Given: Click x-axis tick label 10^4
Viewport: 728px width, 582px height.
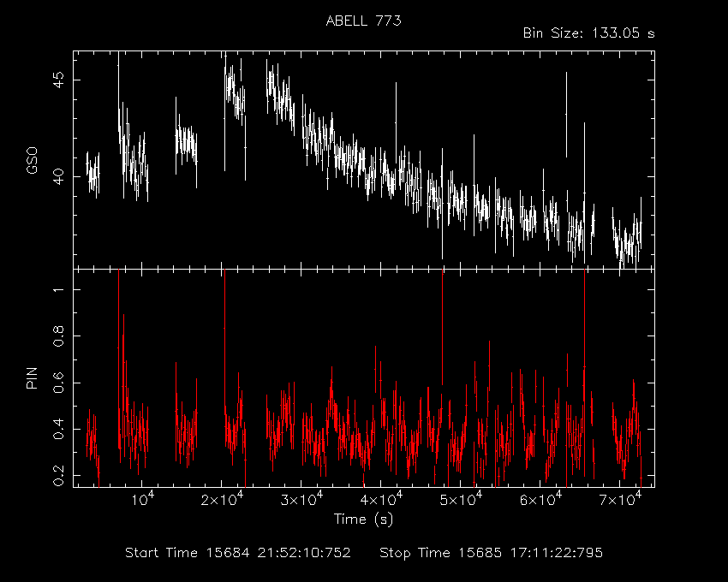Looking at the screenshot, I should tap(143, 499).
